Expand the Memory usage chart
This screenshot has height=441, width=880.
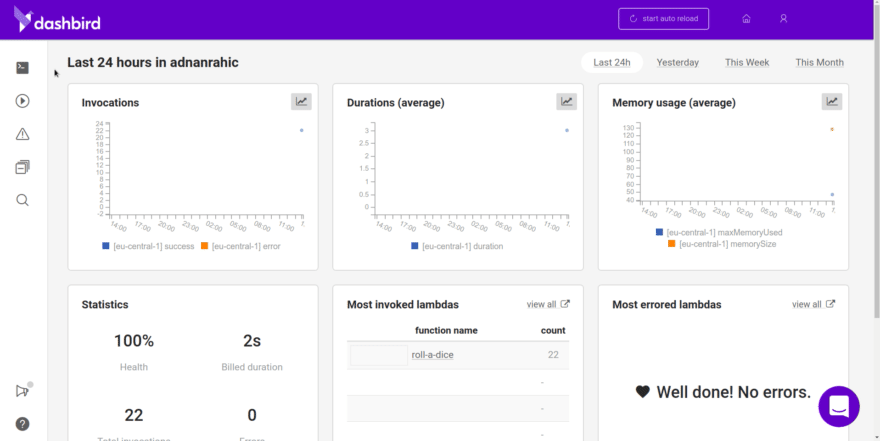(832, 101)
